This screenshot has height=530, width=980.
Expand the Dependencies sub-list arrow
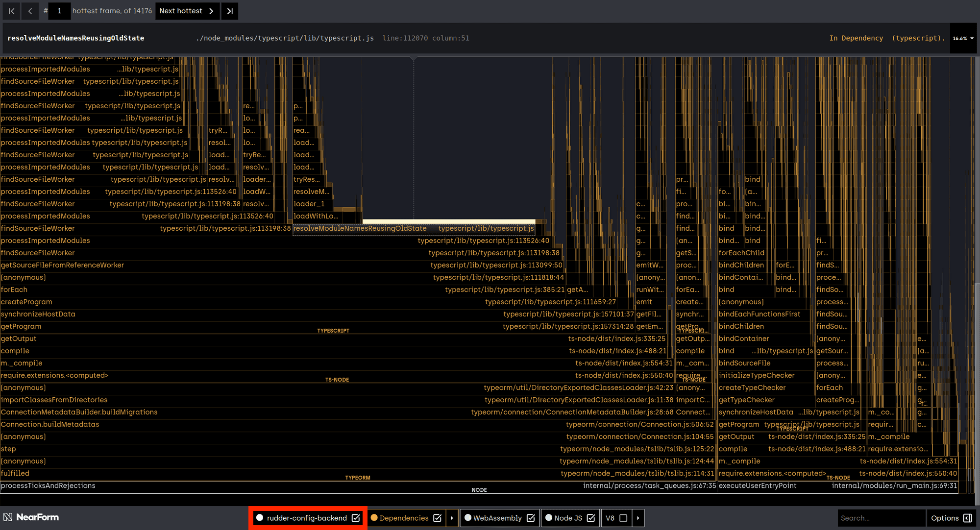(x=452, y=518)
